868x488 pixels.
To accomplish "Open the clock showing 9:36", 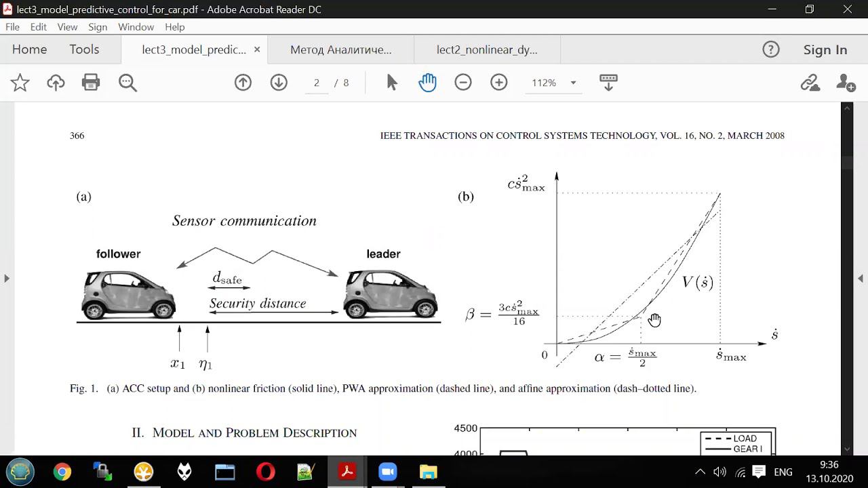I will pyautogui.click(x=829, y=465).
